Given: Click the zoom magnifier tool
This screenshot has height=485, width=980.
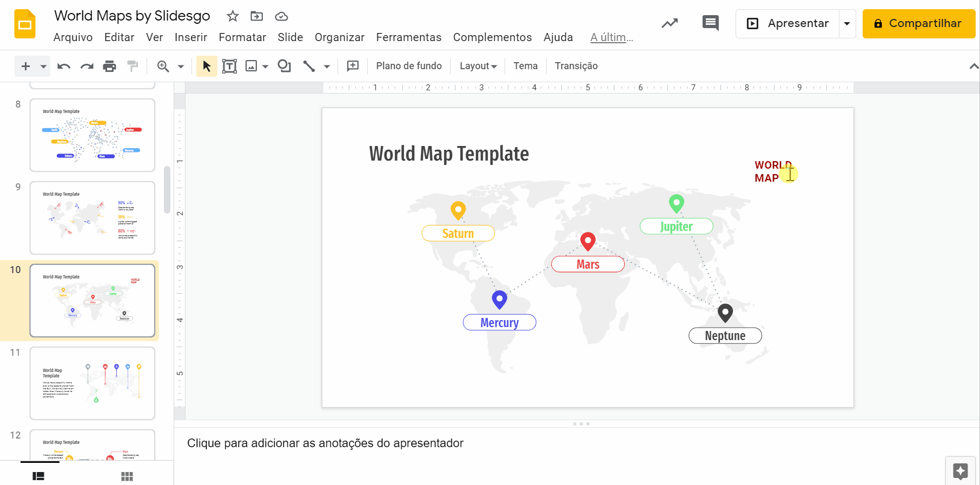Looking at the screenshot, I should point(163,66).
